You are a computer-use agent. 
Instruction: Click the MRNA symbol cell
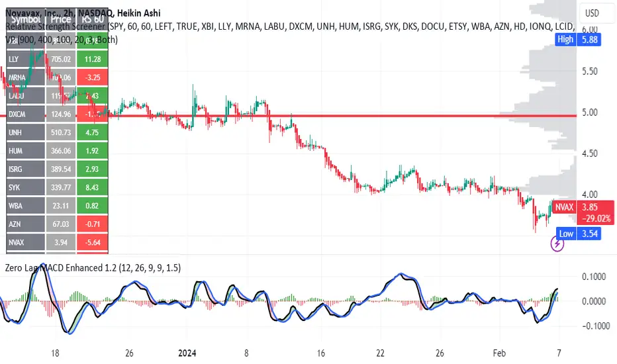pos(26,77)
